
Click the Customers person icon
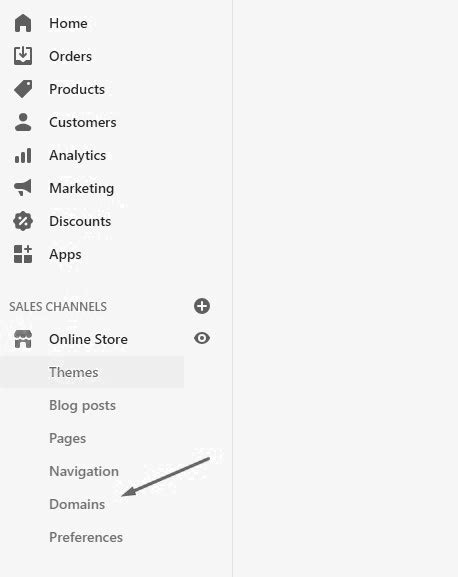click(x=23, y=122)
